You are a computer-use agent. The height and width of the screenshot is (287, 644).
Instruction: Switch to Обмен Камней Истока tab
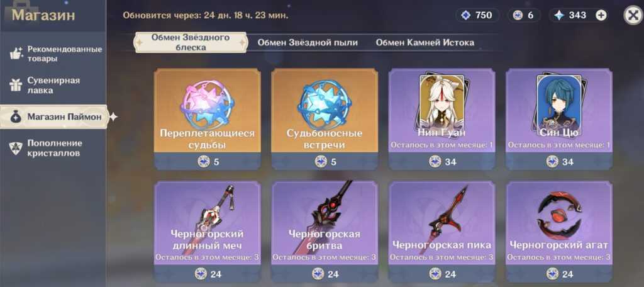click(425, 42)
